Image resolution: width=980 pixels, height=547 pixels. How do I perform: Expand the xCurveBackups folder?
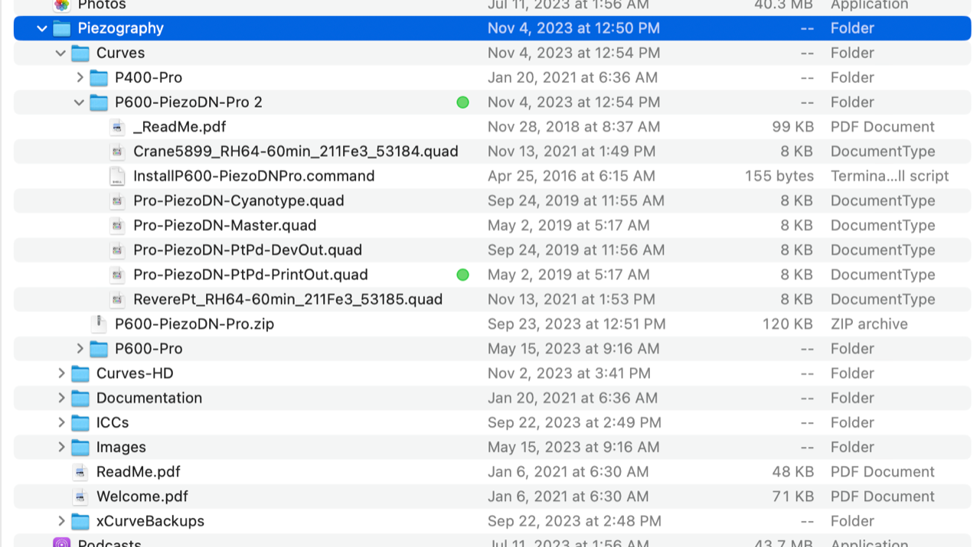tap(61, 521)
